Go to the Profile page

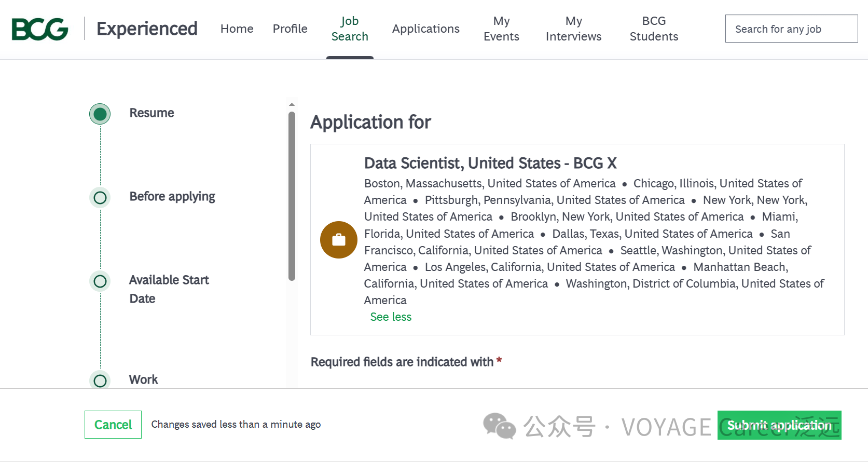[x=290, y=29]
